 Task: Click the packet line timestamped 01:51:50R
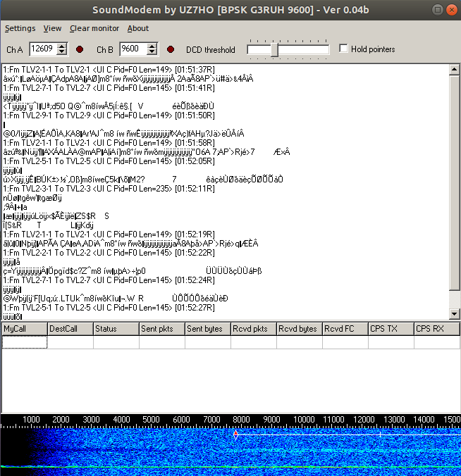pos(109,115)
